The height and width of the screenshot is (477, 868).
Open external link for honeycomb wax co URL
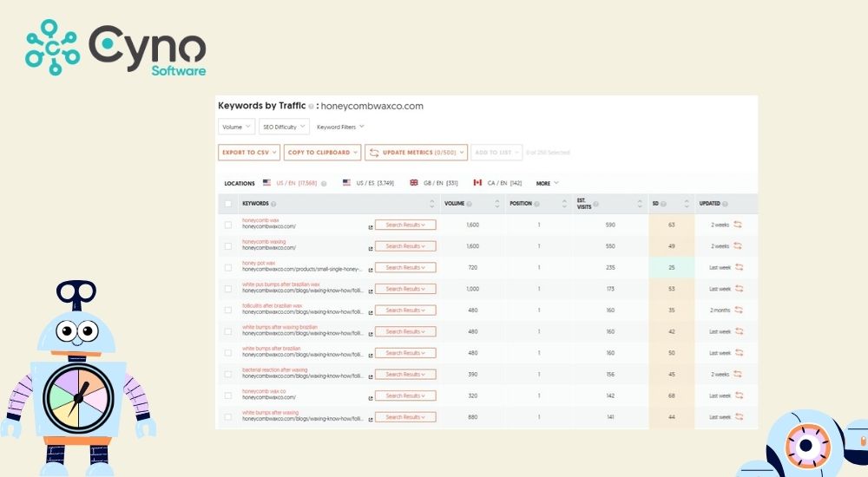(x=371, y=398)
